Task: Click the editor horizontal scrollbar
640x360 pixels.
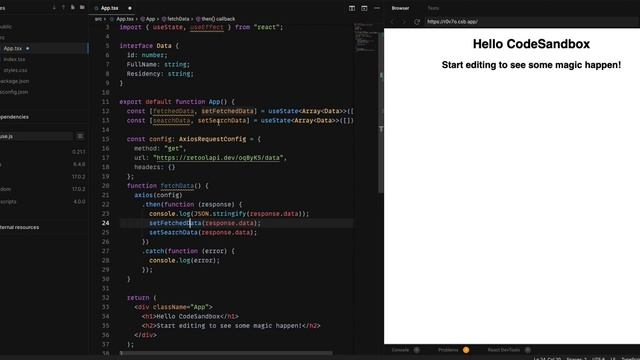Action: point(227,353)
